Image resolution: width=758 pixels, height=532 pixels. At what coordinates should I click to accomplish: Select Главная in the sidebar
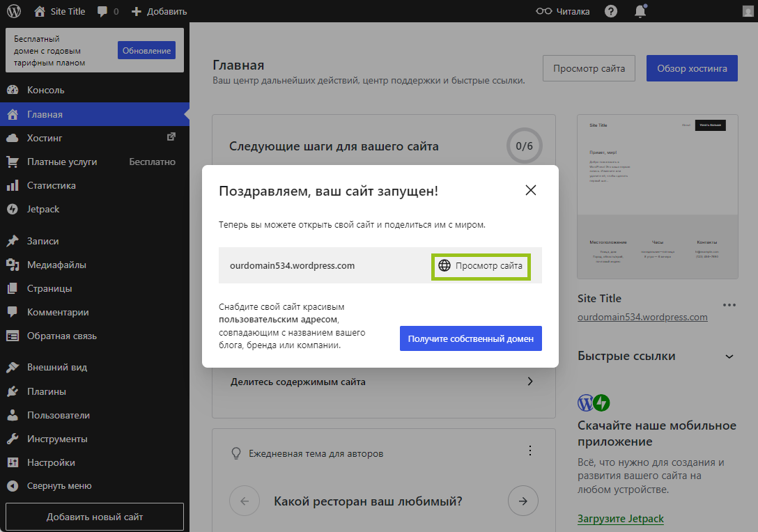coord(95,114)
